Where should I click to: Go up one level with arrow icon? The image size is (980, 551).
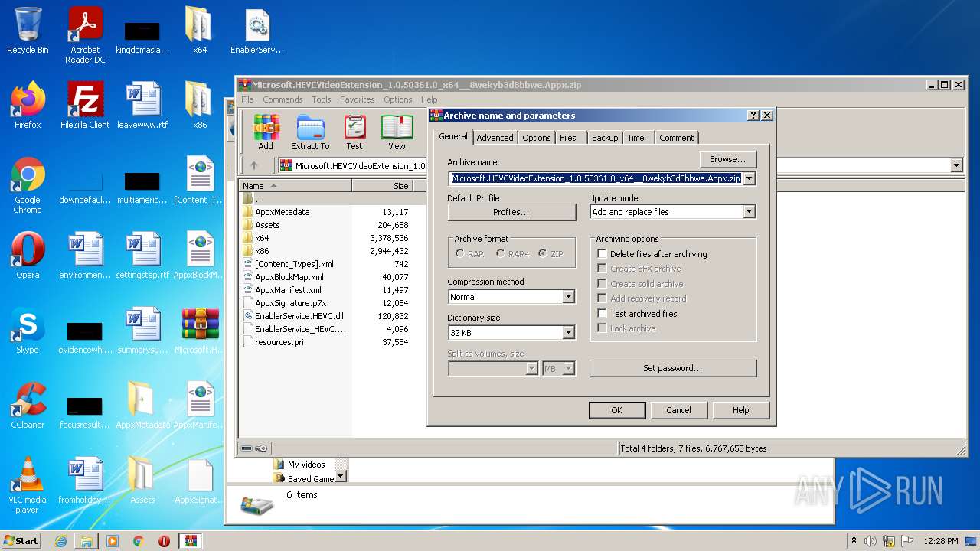tap(254, 165)
